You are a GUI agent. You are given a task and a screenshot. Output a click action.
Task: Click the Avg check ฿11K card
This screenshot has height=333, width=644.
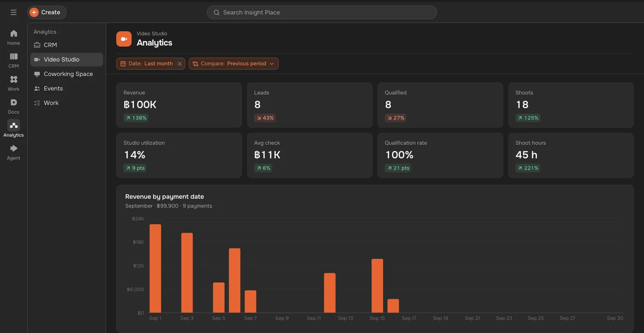pyautogui.click(x=310, y=155)
